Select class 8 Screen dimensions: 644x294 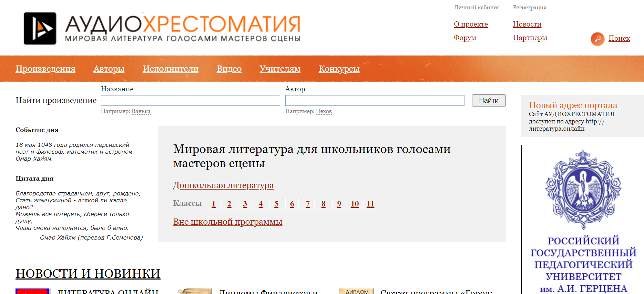pos(323,204)
